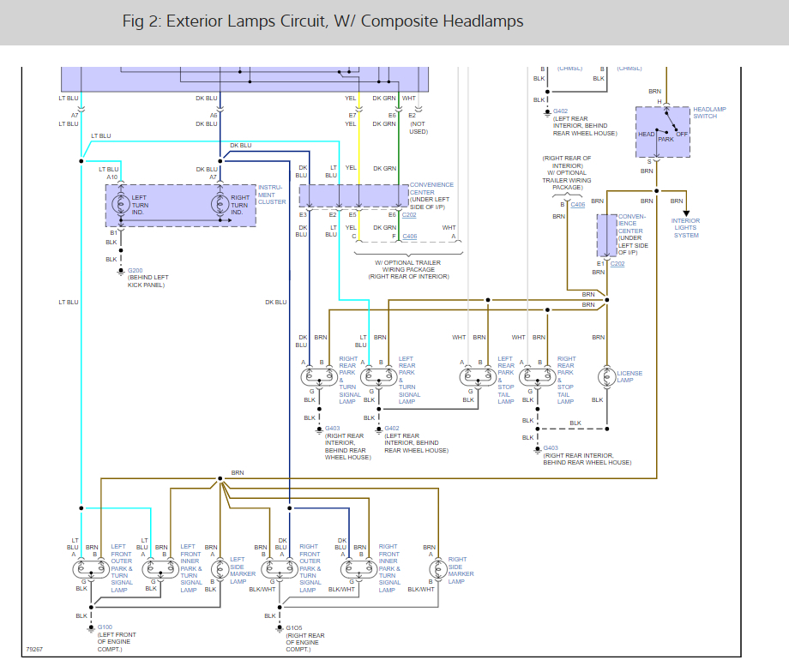Open the C406 link beside BRN terminal B
This screenshot has height=672, width=789.
pos(578,204)
